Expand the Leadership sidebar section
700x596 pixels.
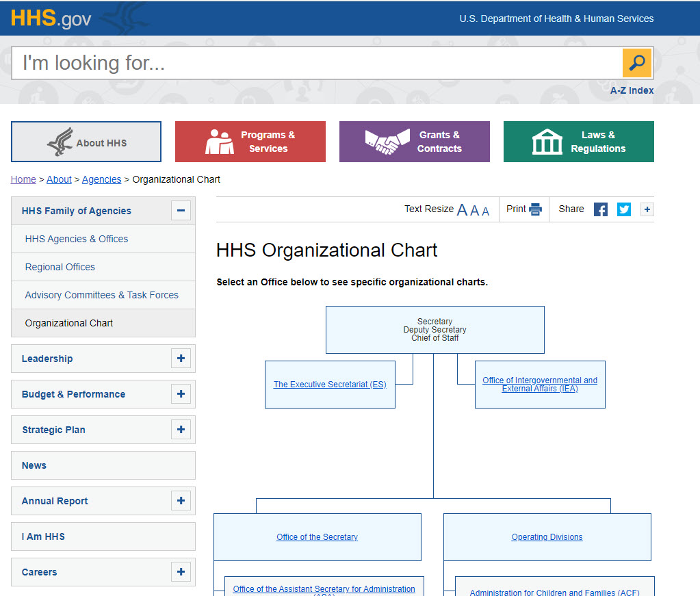click(x=181, y=359)
